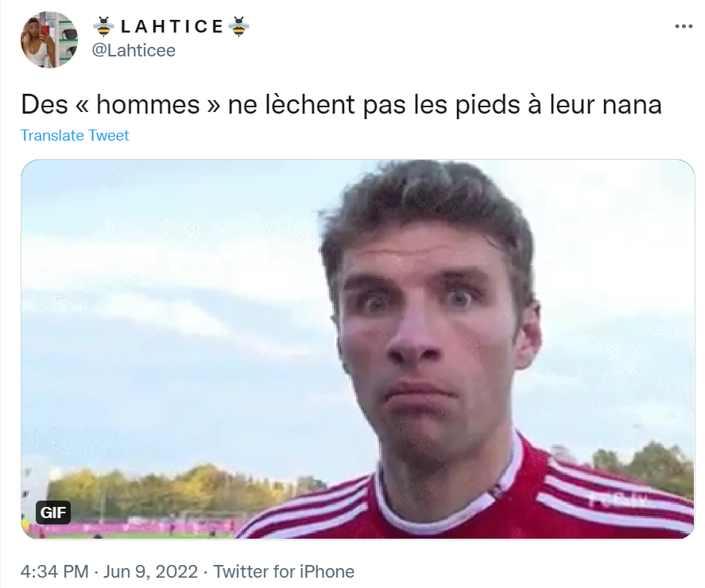
Task: Open the three-dot more options menu
Action: click(684, 26)
